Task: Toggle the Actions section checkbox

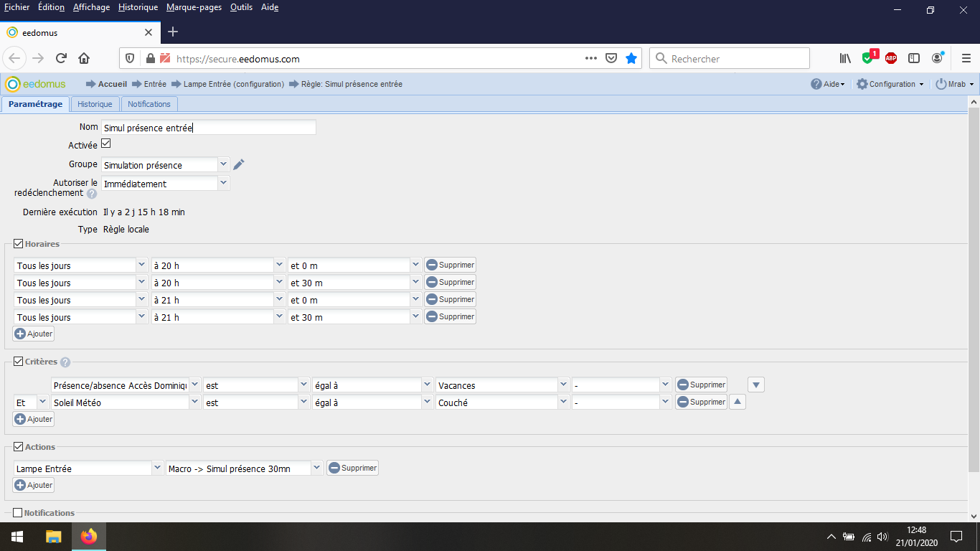Action: pos(19,447)
